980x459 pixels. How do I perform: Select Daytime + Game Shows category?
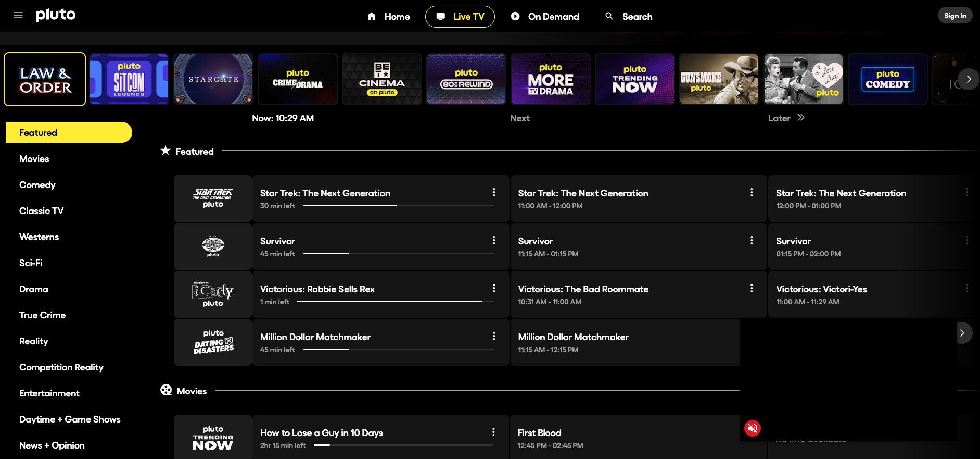click(70, 419)
